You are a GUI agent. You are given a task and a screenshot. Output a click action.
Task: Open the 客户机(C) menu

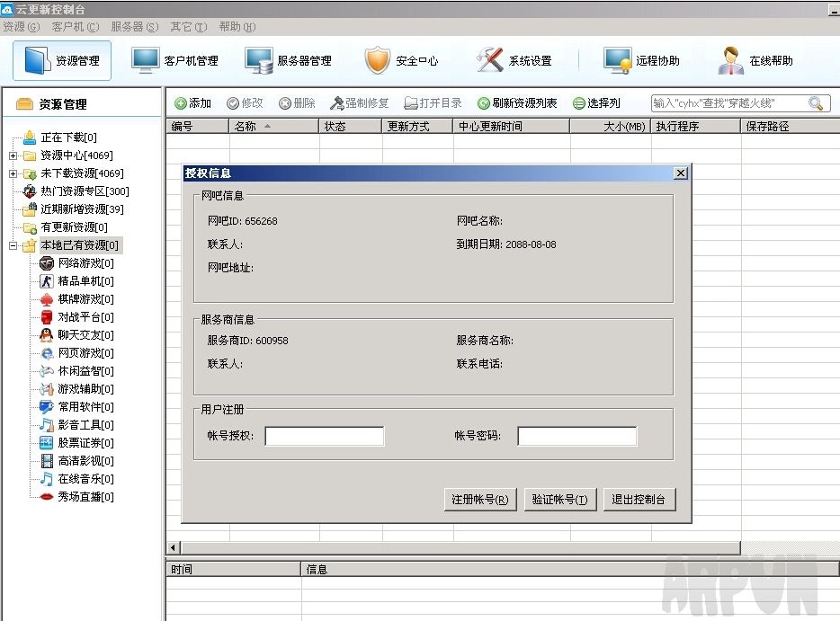pyautogui.click(x=76, y=27)
